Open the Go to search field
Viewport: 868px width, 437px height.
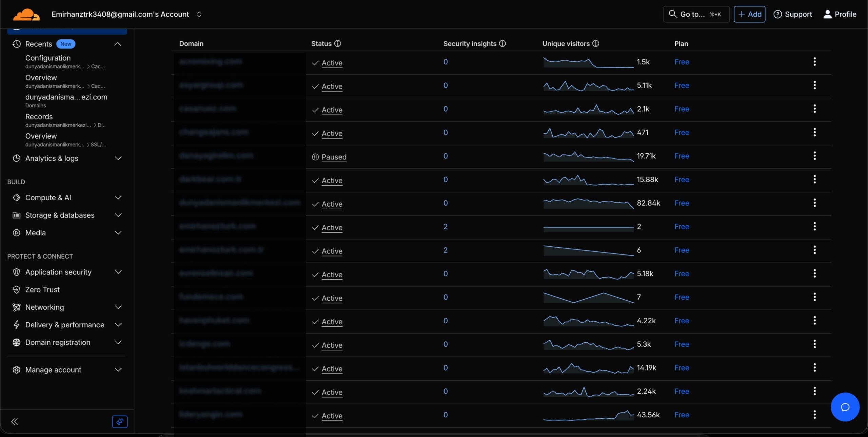click(x=696, y=14)
